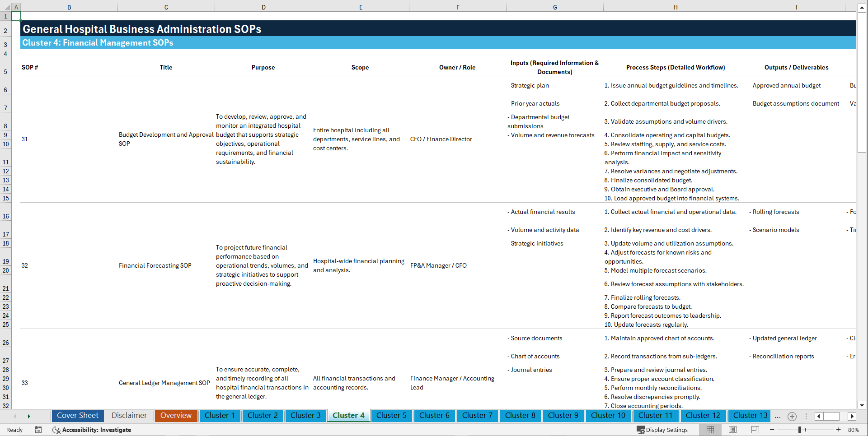Run the Accessibility: Investigate checker
This screenshot has width=868, height=436.
pos(92,430)
